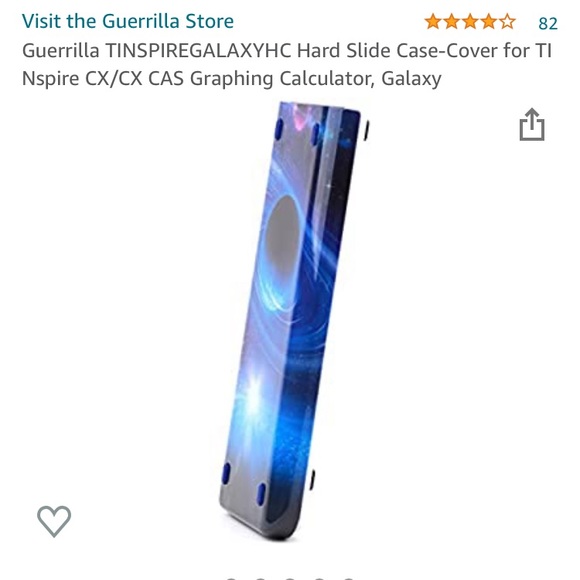This screenshot has width=580, height=580.
Task: Open the Visit the Guerrilla Store link
Action: 128,21
